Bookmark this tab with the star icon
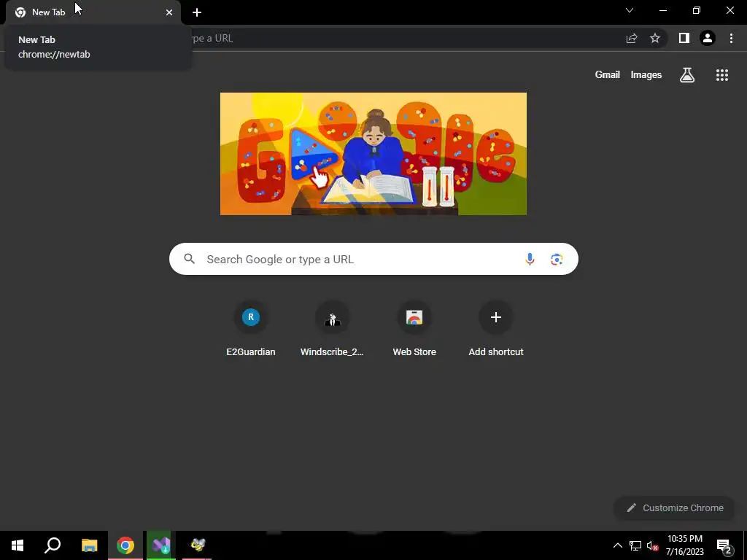 click(x=655, y=38)
